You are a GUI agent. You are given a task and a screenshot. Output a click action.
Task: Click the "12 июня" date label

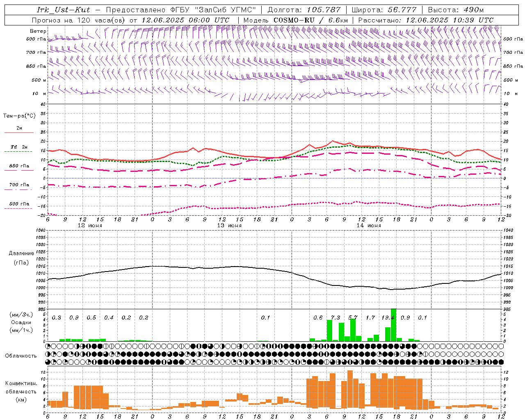pos(90,226)
